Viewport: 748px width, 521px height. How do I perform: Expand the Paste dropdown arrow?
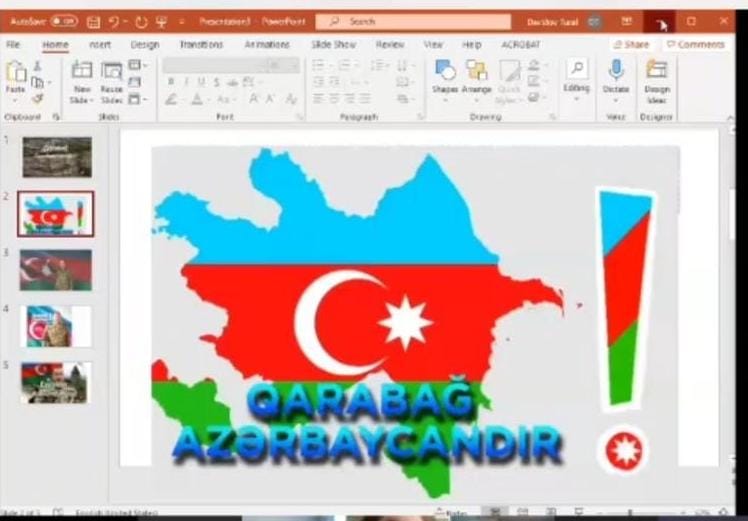(x=15, y=101)
